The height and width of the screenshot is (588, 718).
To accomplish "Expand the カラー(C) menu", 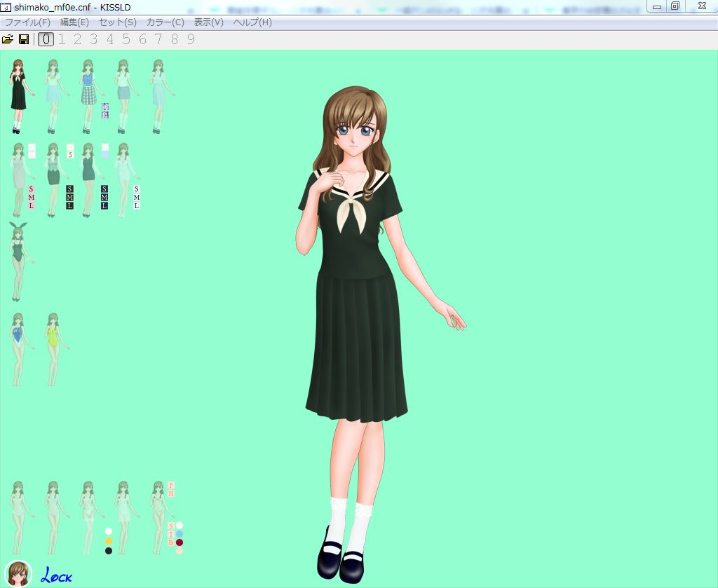I will (165, 22).
